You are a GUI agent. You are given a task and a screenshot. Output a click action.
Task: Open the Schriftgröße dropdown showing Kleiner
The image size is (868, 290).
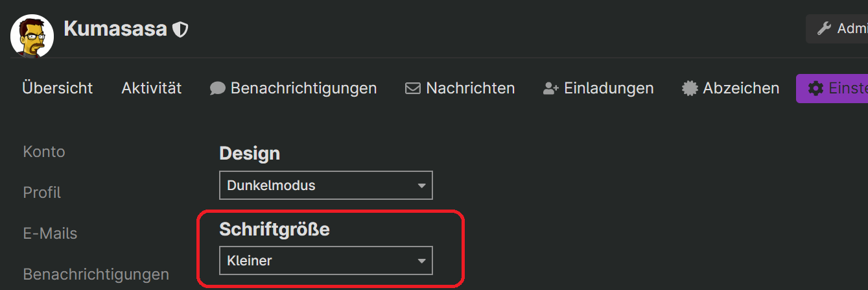coord(326,261)
